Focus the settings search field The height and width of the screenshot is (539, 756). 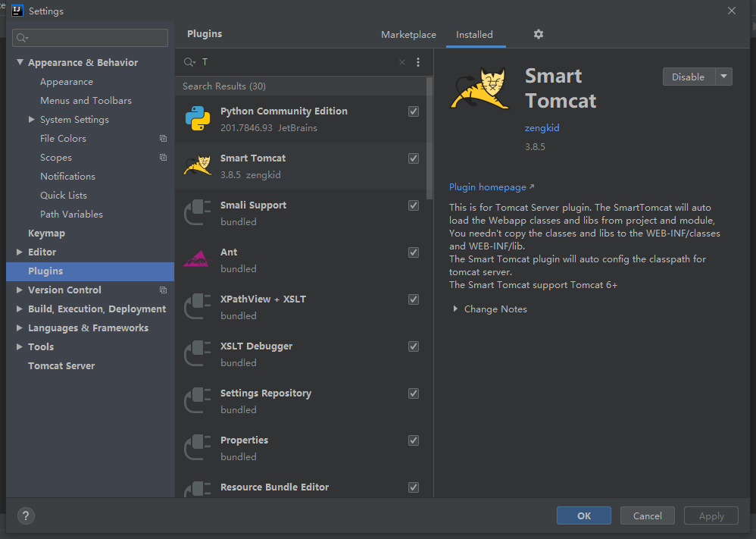91,38
